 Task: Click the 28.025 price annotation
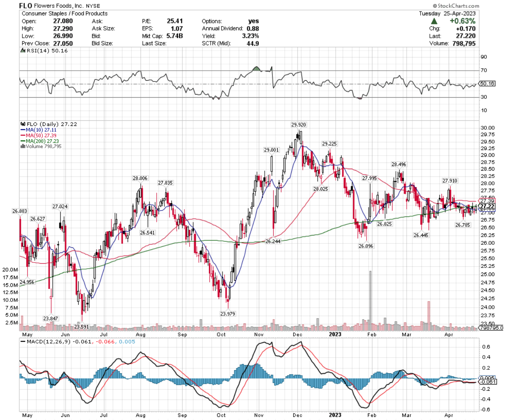[x=321, y=189]
